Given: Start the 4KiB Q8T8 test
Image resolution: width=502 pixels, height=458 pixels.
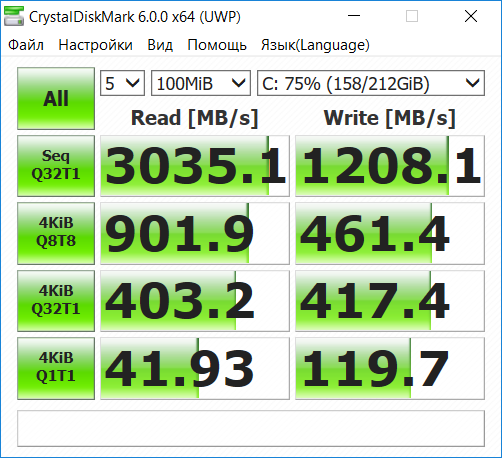Looking at the screenshot, I should 56,233.
